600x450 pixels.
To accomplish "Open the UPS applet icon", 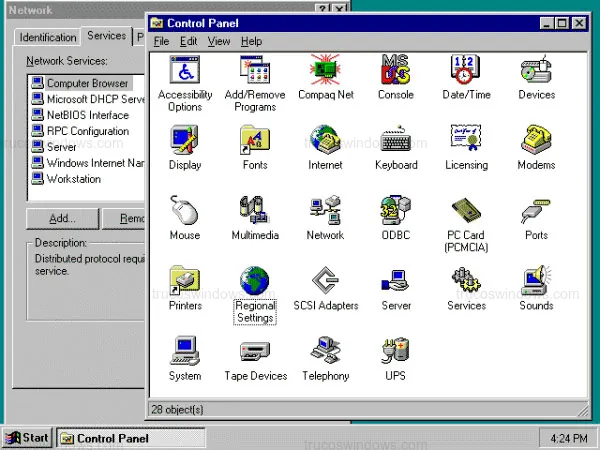I will [396, 351].
